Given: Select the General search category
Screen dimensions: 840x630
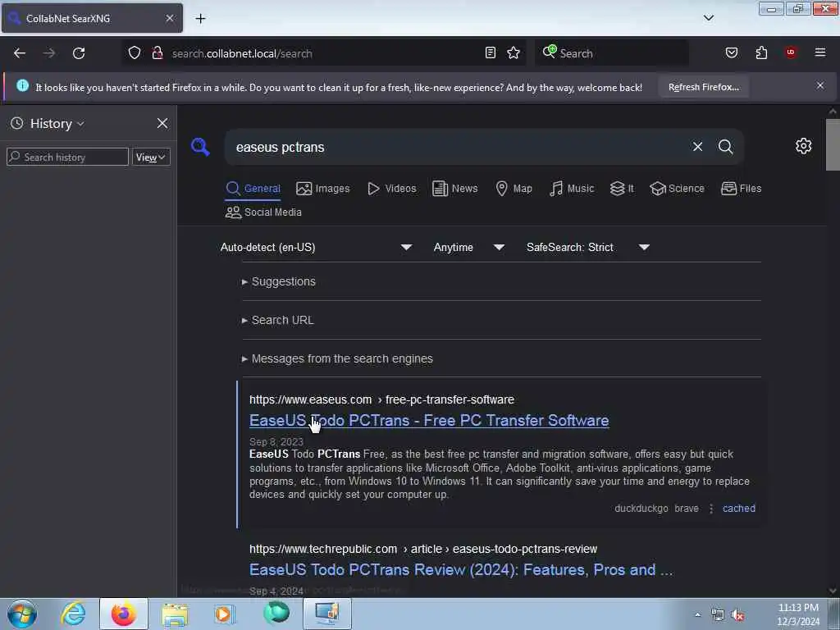Looking at the screenshot, I should click(253, 189).
